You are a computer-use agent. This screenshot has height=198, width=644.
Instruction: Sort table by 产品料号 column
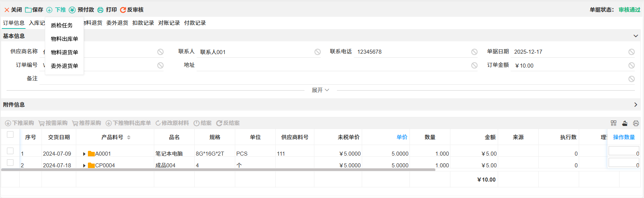click(x=129, y=137)
